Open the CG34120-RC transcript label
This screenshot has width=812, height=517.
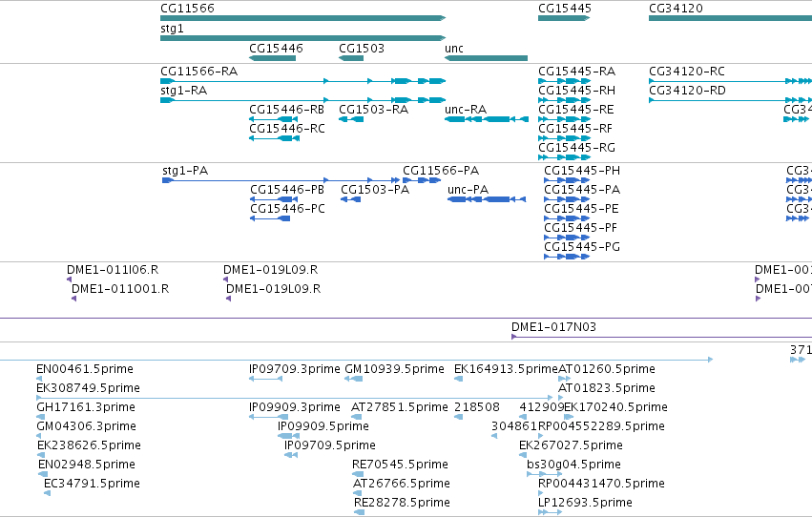(x=687, y=72)
